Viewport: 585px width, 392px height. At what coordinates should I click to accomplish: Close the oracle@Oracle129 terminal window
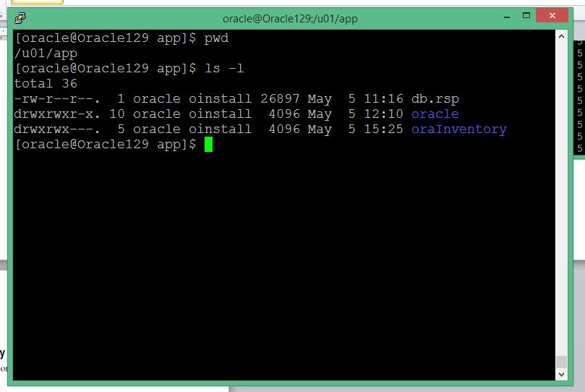[552, 16]
